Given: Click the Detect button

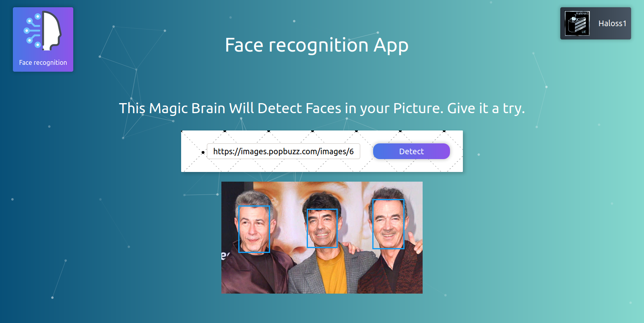Looking at the screenshot, I should tap(411, 151).
